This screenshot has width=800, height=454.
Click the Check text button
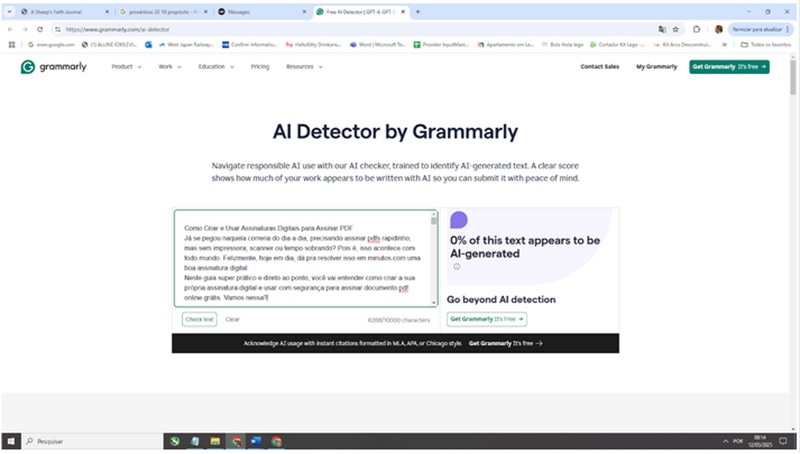199,319
